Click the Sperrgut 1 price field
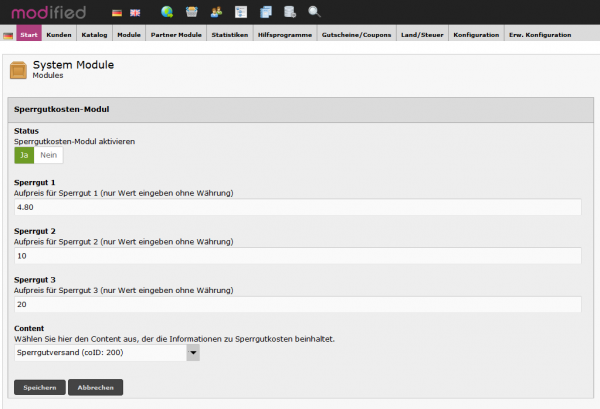This screenshot has width=600, height=409. (297, 207)
